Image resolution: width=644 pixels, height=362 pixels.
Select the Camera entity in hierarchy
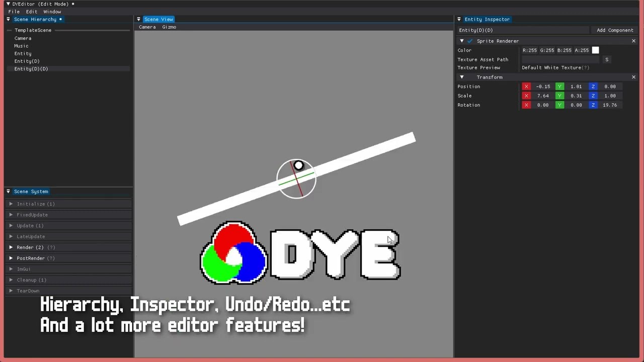[23, 38]
